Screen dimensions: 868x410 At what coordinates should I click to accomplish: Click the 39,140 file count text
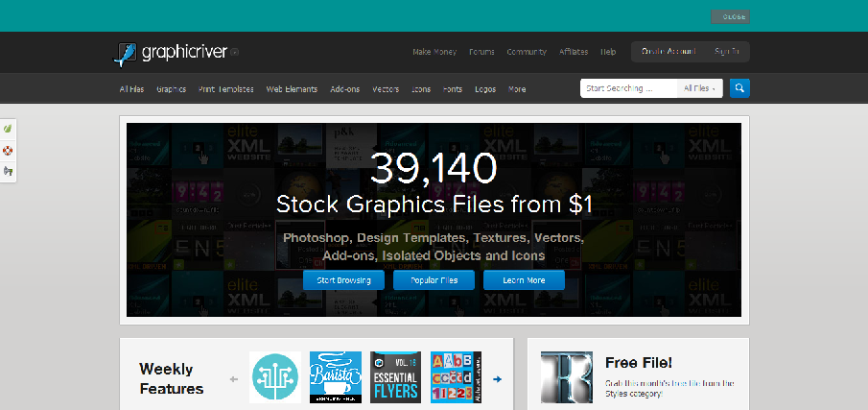(x=434, y=168)
